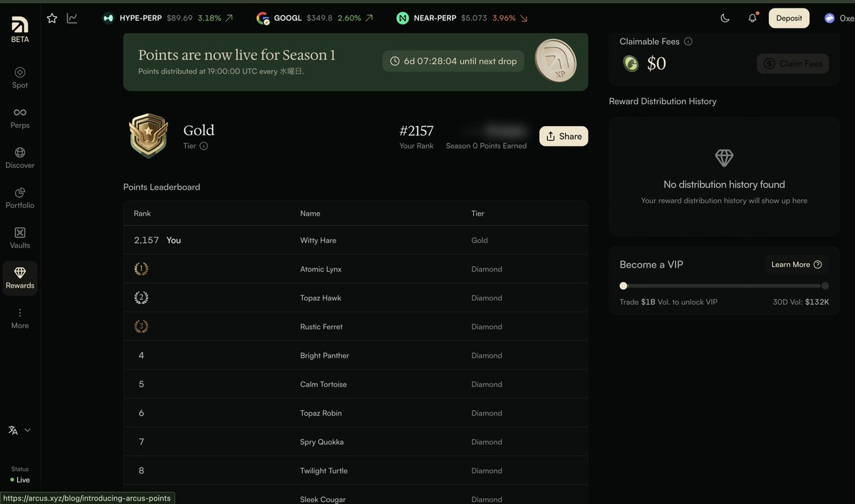
Task: Click the rank 1 medal for Atomic Lynx
Action: [141, 269]
